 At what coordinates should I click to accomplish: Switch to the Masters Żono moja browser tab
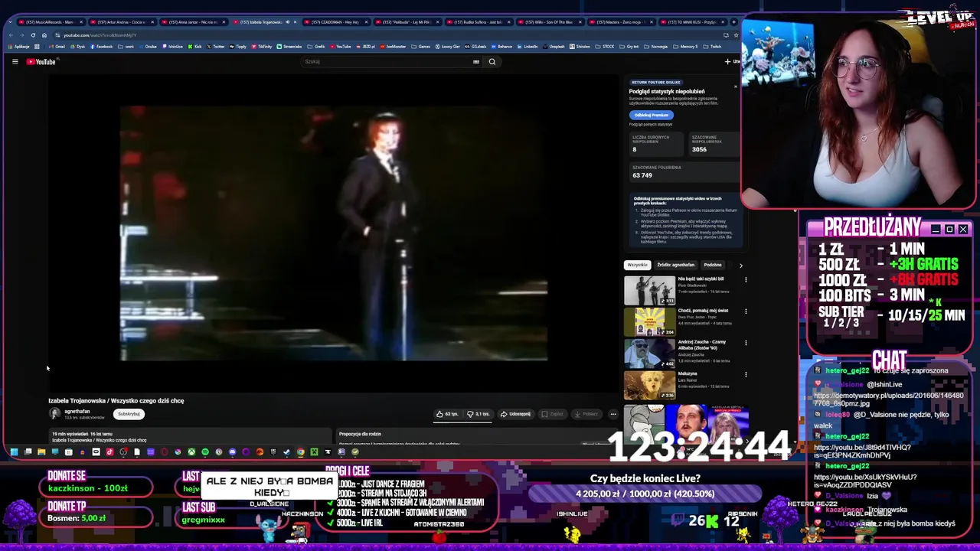pyautogui.click(x=622, y=22)
